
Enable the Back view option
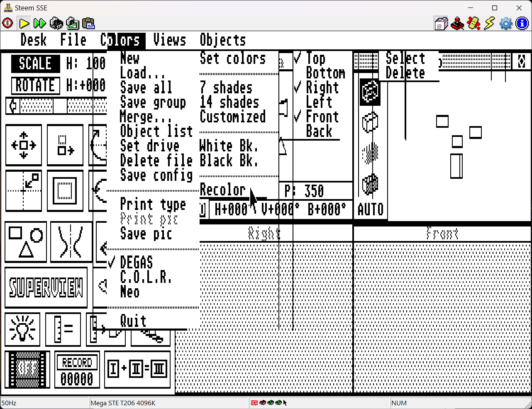tap(320, 131)
